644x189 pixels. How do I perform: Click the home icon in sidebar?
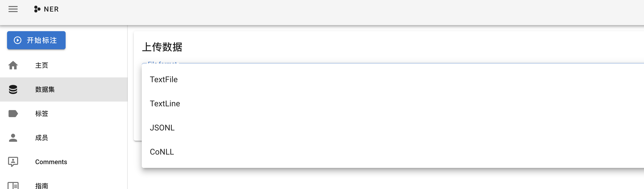tap(13, 65)
